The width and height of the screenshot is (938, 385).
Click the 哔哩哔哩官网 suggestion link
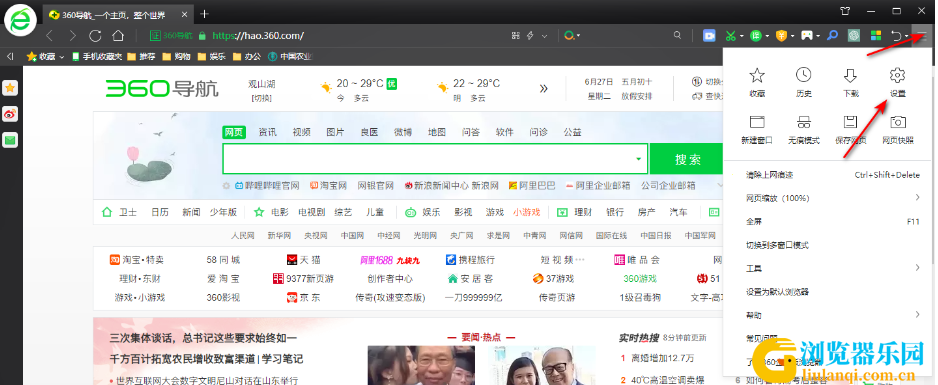tap(266, 186)
